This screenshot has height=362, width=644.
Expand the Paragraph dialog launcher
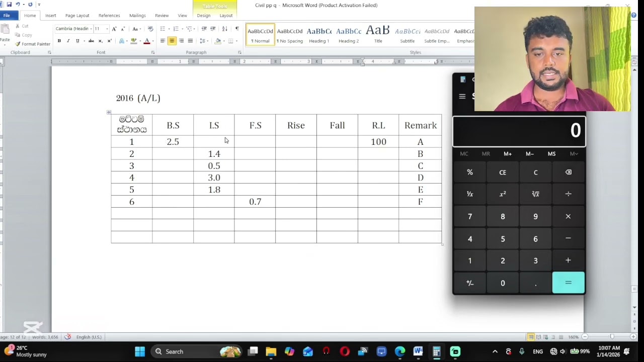pyautogui.click(x=239, y=52)
